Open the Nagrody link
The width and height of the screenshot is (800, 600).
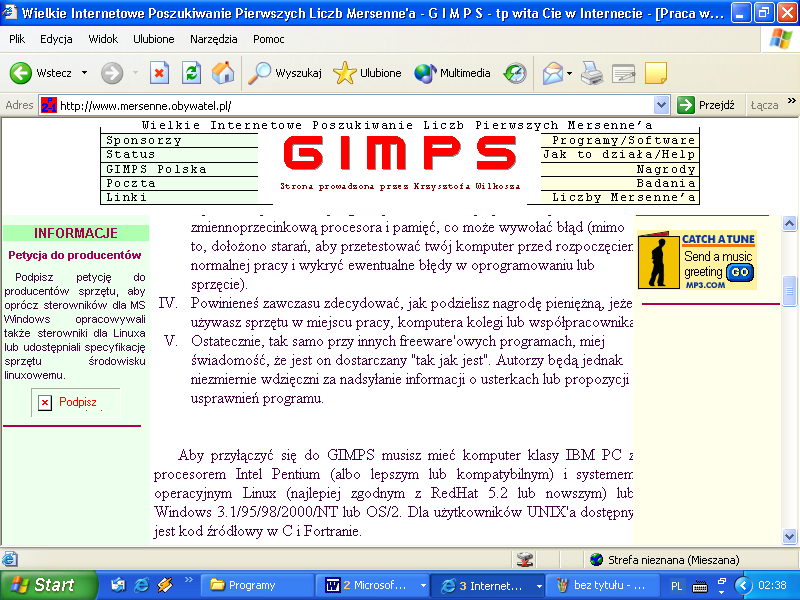point(666,169)
